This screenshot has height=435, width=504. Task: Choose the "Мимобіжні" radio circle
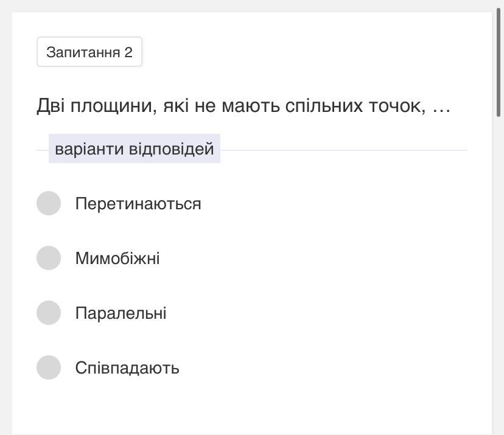tap(49, 258)
